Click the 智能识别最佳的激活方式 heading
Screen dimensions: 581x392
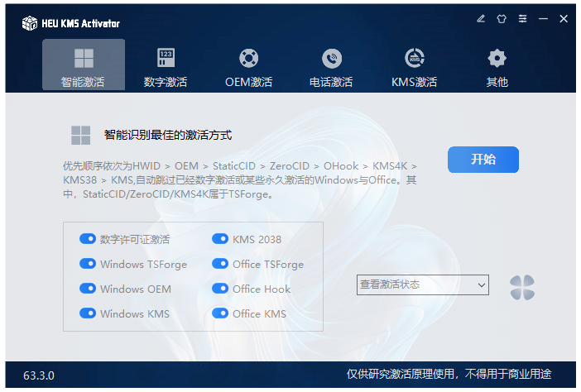pyautogui.click(x=168, y=135)
